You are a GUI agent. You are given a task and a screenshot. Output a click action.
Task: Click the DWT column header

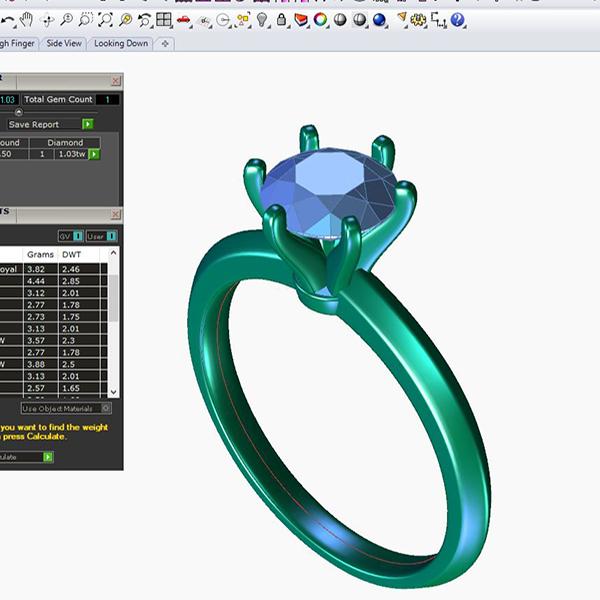72,254
